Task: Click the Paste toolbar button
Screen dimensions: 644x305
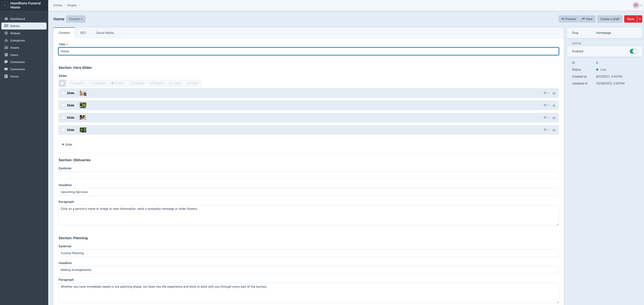Action: [x=193, y=83]
